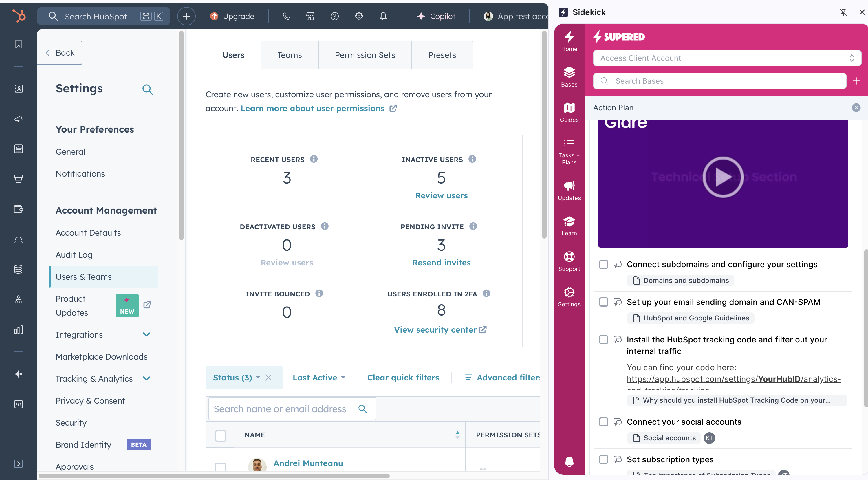Viewport: 868px width, 480px height.
Task: Open the reporting bar chart icon
Action: 19,329
